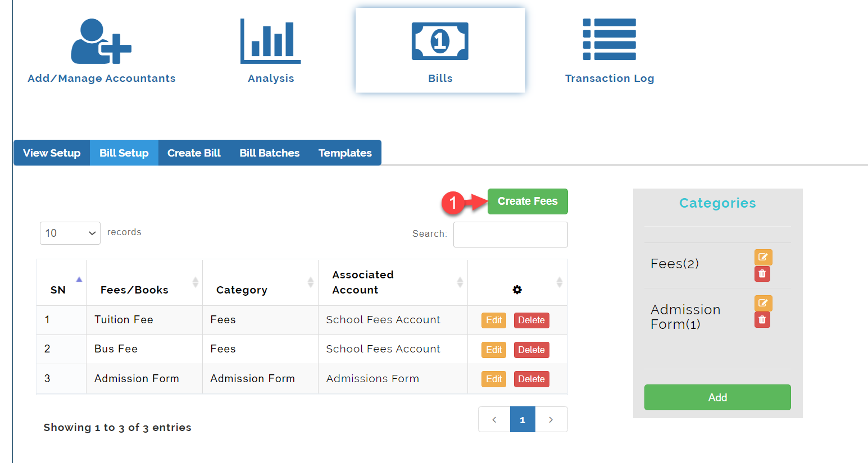Open the Templates tab
Image resolution: width=868 pixels, height=463 pixels.
click(x=345, y=153)
